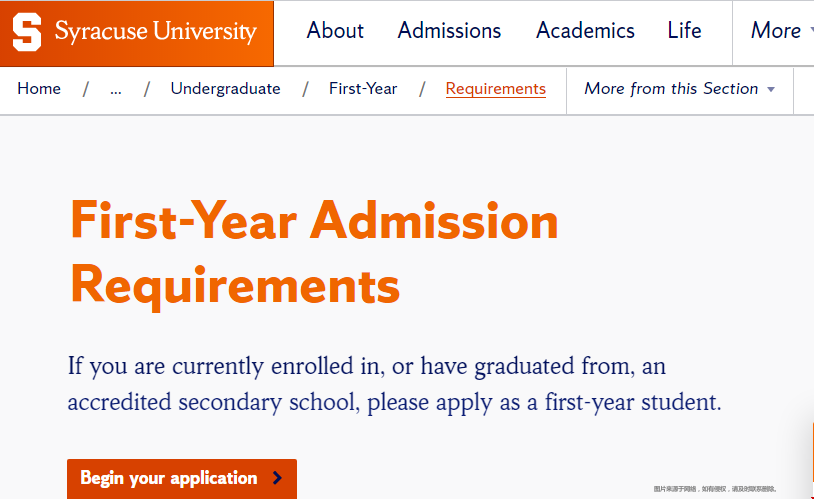Click the First-Year Admission Requirements heading
This screenshot has width=814, height=499.
314,253
